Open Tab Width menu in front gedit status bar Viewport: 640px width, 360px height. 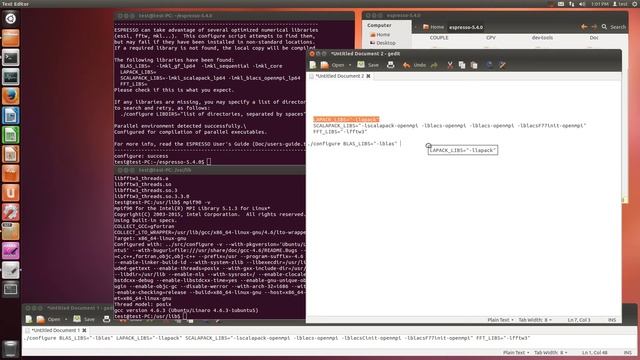point(535,320)
